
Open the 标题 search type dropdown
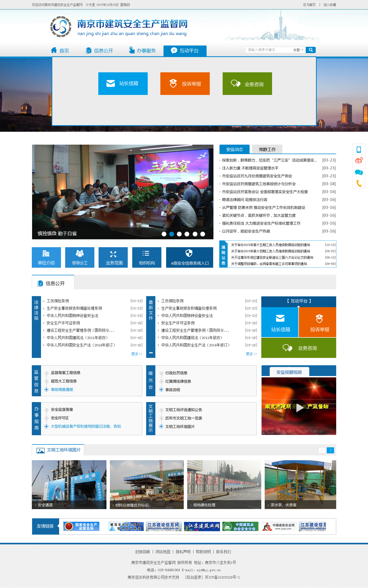coord(298,50)
